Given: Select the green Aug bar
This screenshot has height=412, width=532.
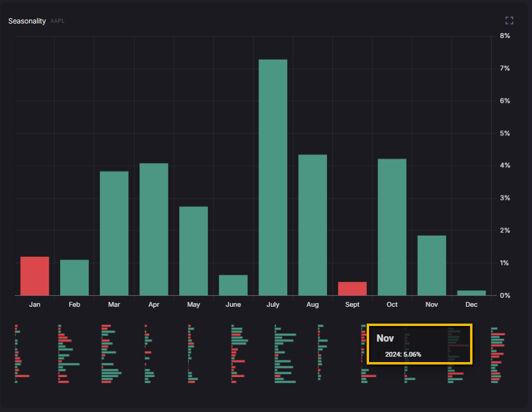Looking at the screenshot, I should point(313,225).
